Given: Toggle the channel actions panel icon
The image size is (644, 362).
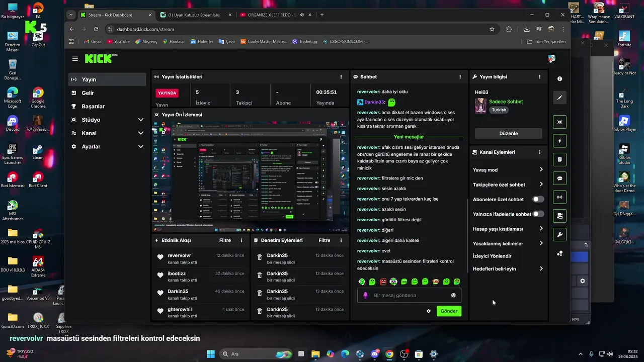Looking at the screenshot, I should 559,216.
